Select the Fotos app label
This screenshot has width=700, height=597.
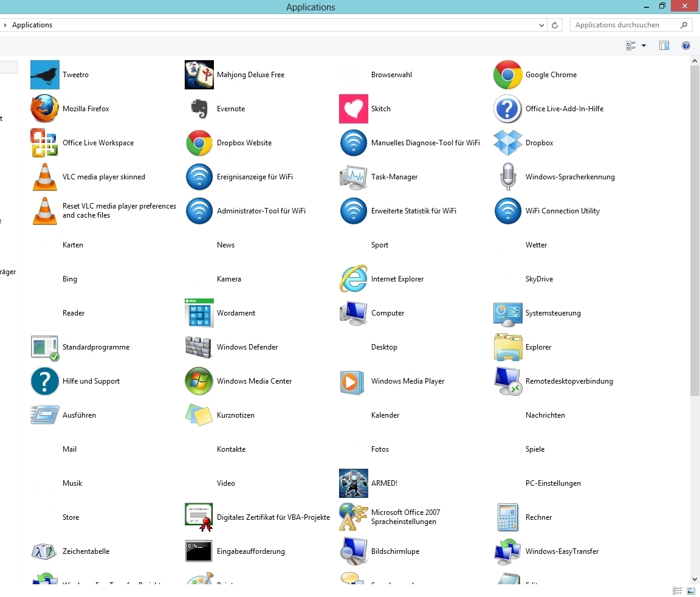coord(380,449)
